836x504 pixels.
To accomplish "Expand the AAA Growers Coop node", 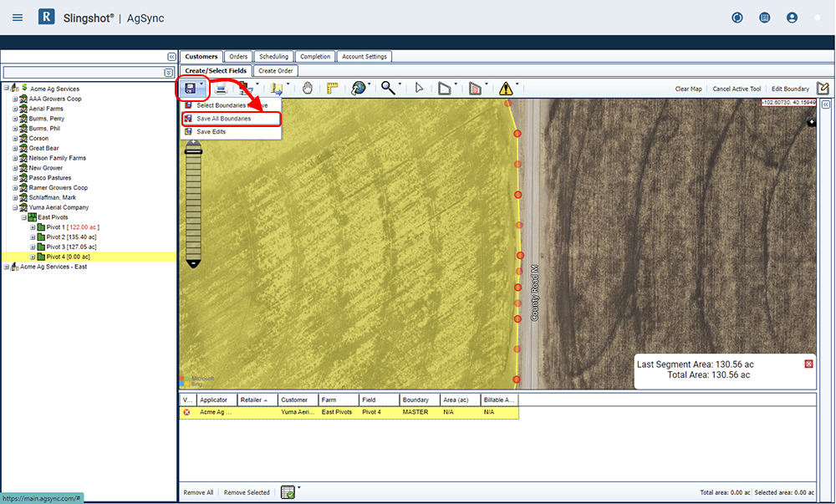I will 15,99.
